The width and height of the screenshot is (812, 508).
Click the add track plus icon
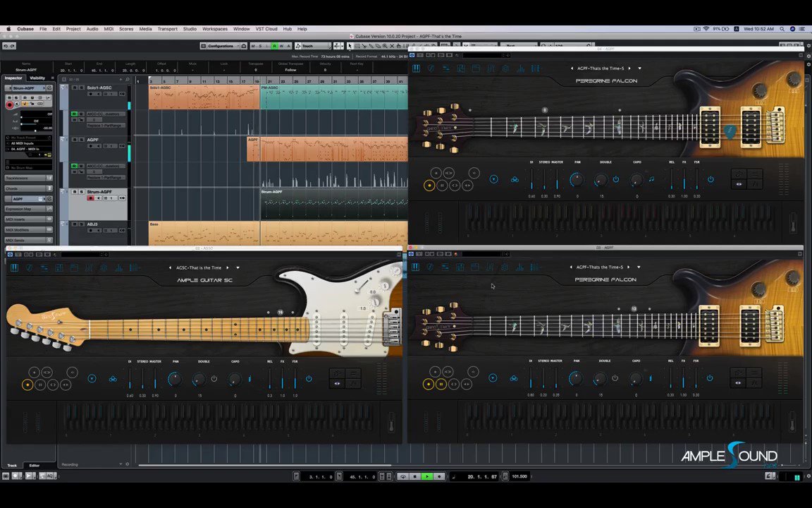click(x=121, y=79)
